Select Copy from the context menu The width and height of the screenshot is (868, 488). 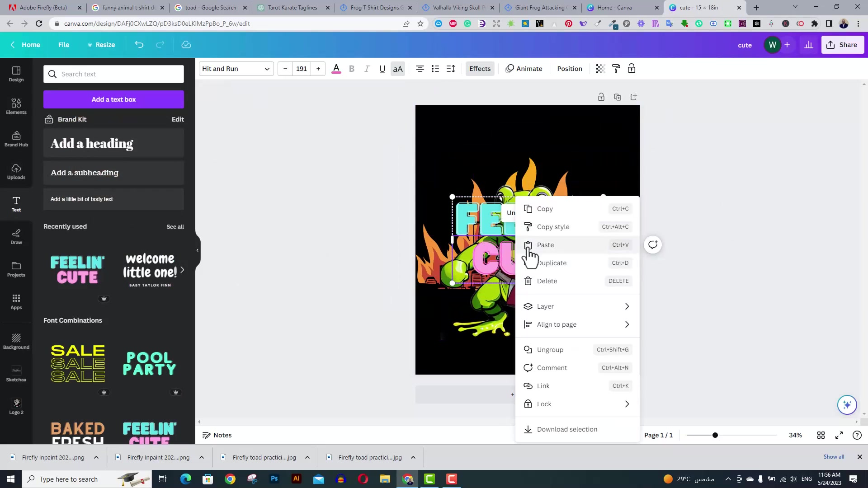click(x=577, y=209)
